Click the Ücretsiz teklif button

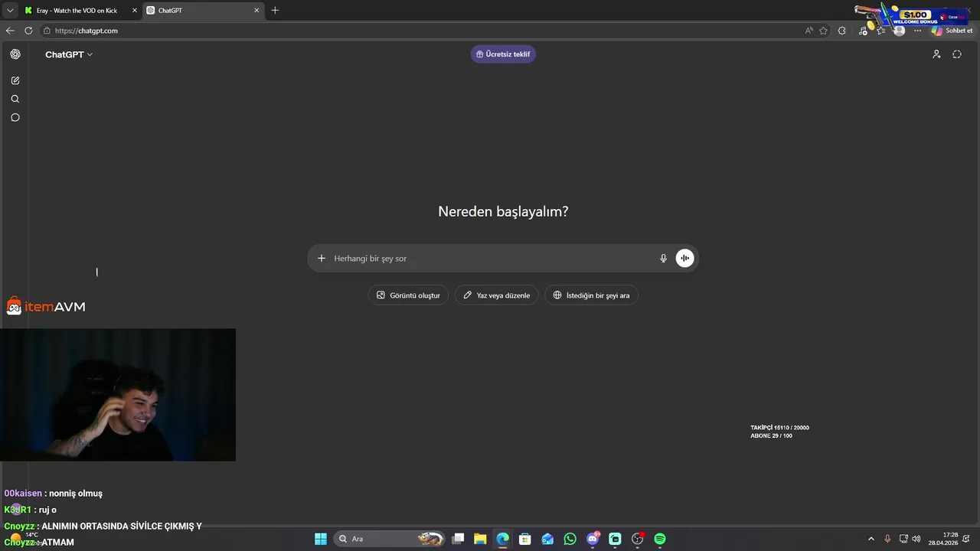pos(503,54)
